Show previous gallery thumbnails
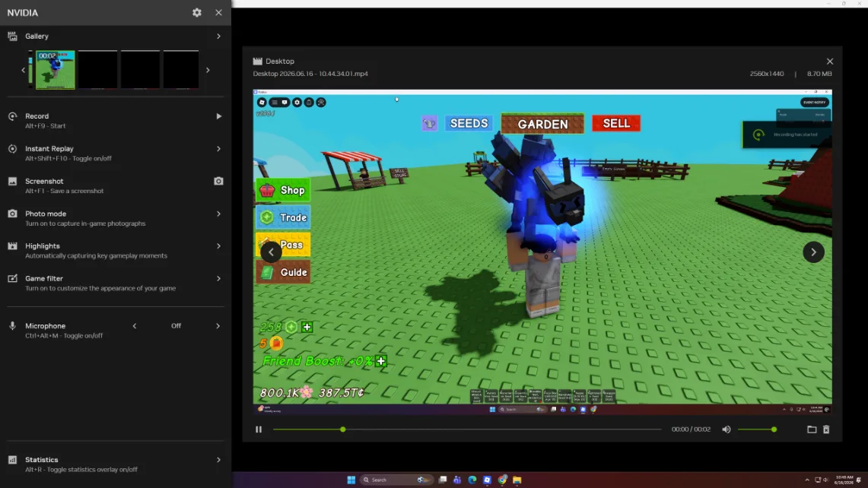This screenshot has height=488, width=868. (24, 70)
